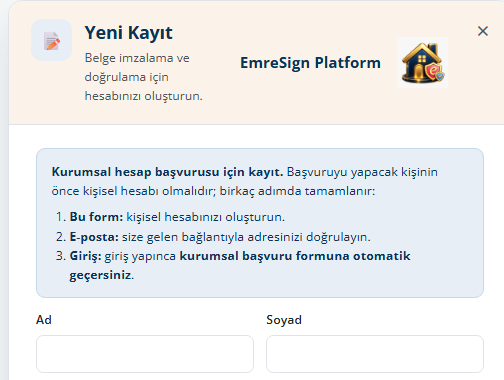Focus the Ad input field
The width and height of the screenshot is (504, 380).
point(145,354)
